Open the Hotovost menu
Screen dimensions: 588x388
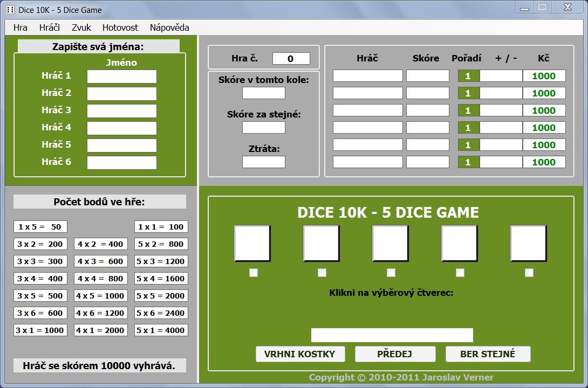point(120,27)
